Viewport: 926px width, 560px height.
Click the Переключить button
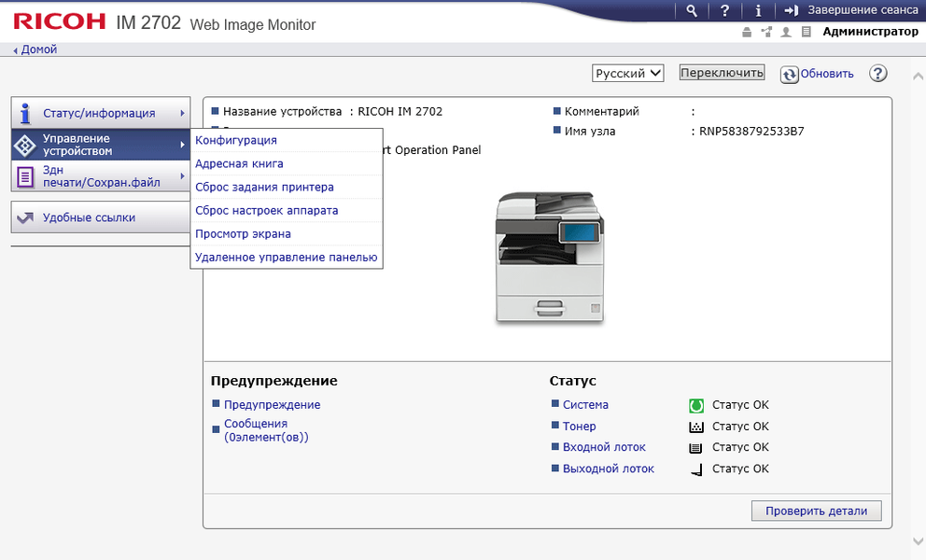tap(722, 72)
